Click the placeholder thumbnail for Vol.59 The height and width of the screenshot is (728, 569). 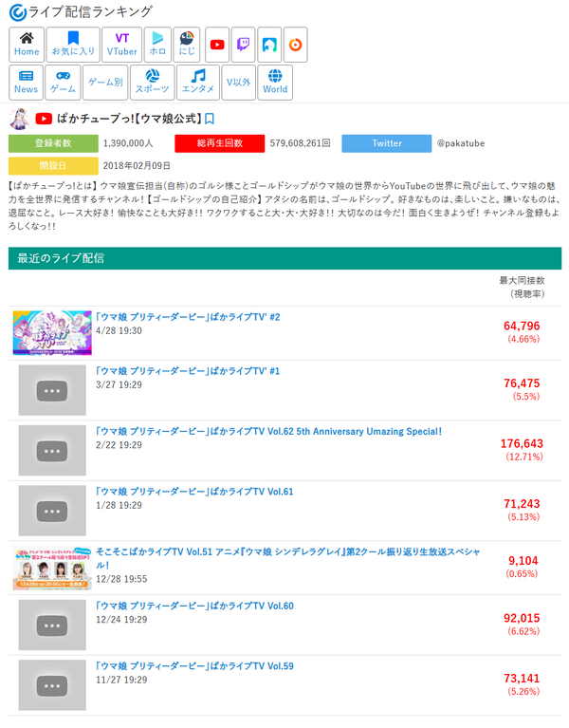click(x=52, y=685)
